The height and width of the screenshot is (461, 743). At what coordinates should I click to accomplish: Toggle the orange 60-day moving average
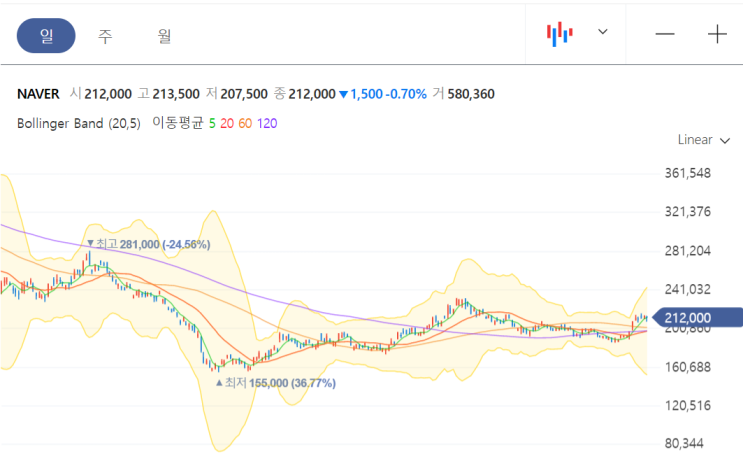pyautogui.click(x=245, y=124)
